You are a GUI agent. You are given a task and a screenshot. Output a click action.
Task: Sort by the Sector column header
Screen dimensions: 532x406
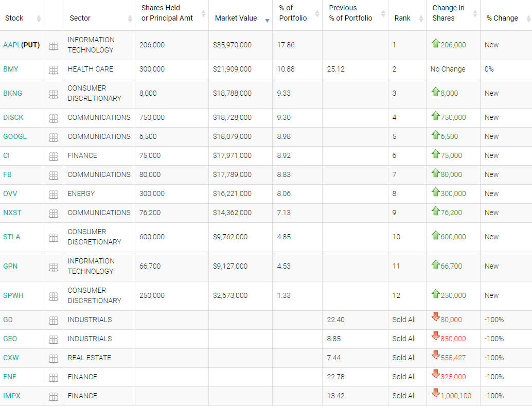coord(81,18)
